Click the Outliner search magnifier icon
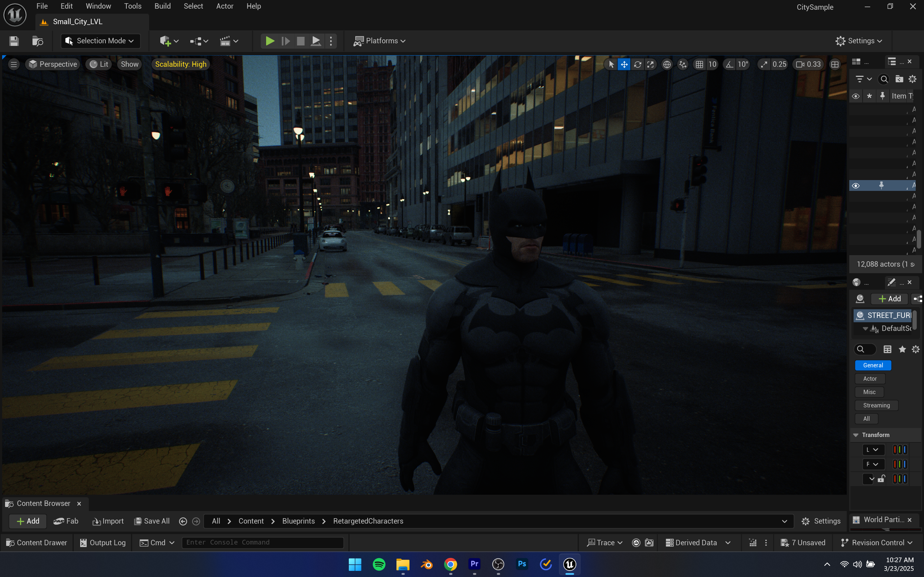924x577 pixels. pos(884,79)
